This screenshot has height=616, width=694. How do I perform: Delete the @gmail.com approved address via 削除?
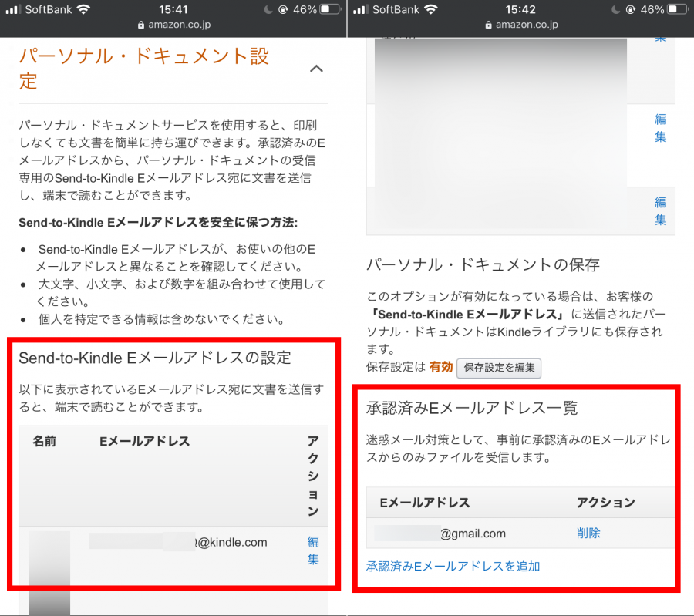click(x=588, y=533)
